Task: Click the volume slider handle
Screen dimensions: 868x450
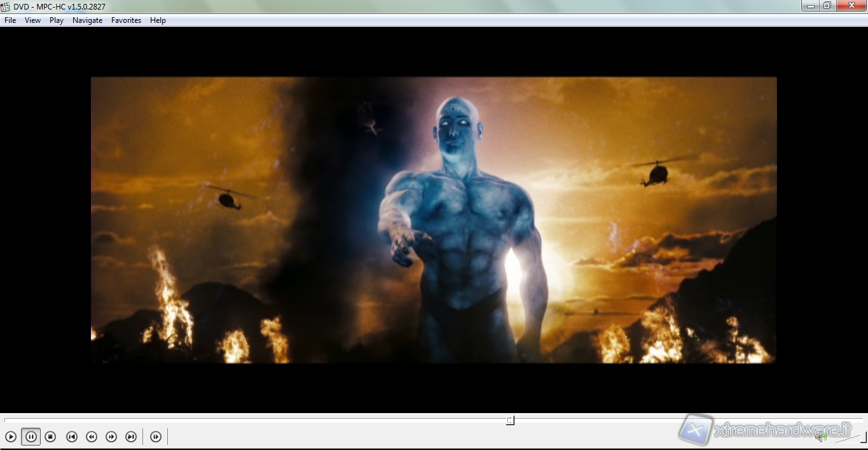Action: (x=863, y=437)
